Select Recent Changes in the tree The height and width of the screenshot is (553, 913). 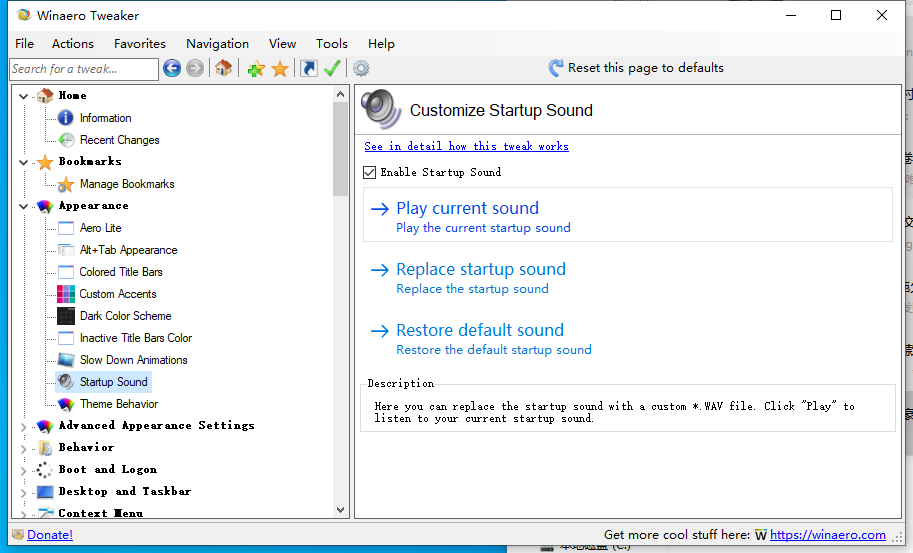click(x=119, y=140)
